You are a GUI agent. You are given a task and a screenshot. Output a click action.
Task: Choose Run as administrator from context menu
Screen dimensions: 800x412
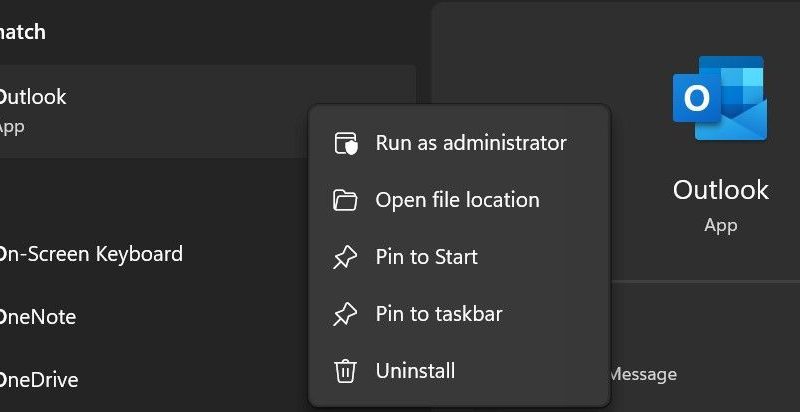point(460,143)
